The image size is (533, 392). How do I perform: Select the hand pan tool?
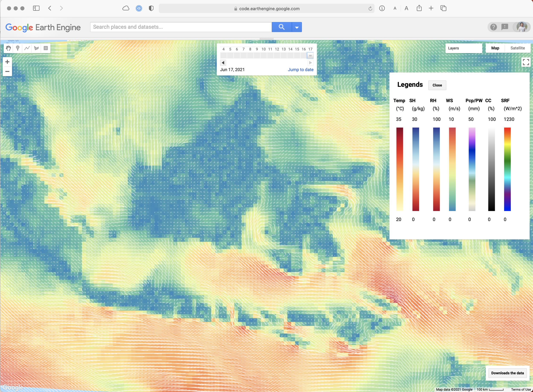tap(8, 48)
